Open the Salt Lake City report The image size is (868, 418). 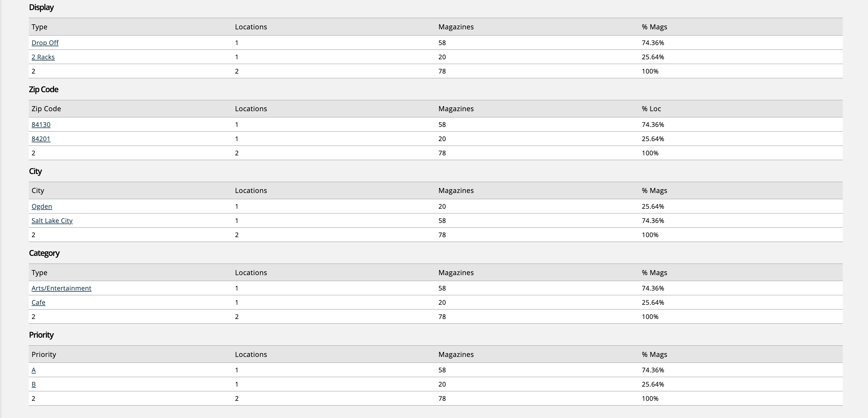52,221
